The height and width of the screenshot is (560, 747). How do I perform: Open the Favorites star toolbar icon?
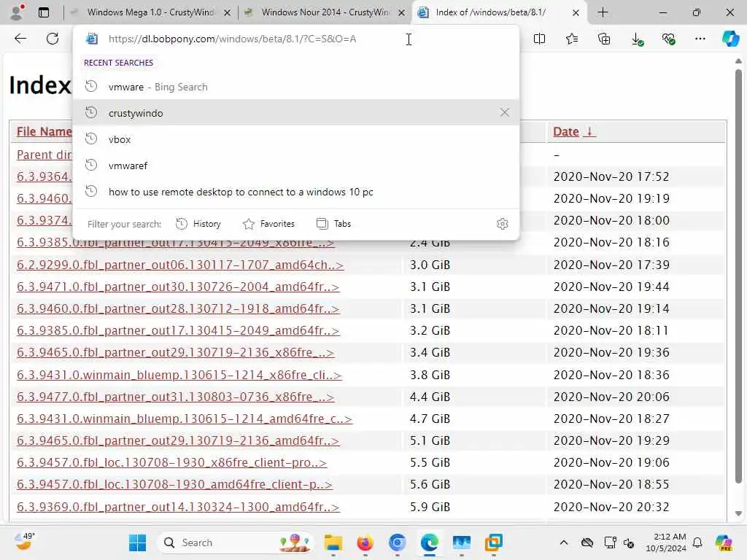[572, 39]
